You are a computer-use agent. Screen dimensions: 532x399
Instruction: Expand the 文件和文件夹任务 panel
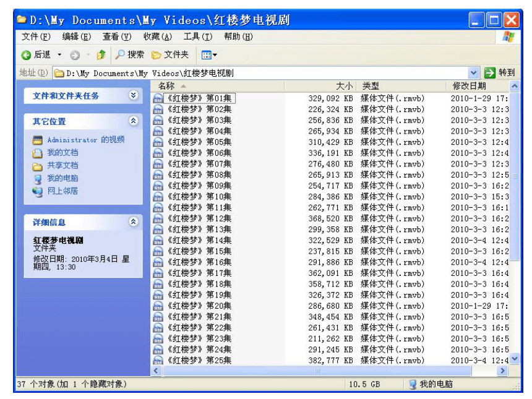pyautogui.click(x=134, y=95)
